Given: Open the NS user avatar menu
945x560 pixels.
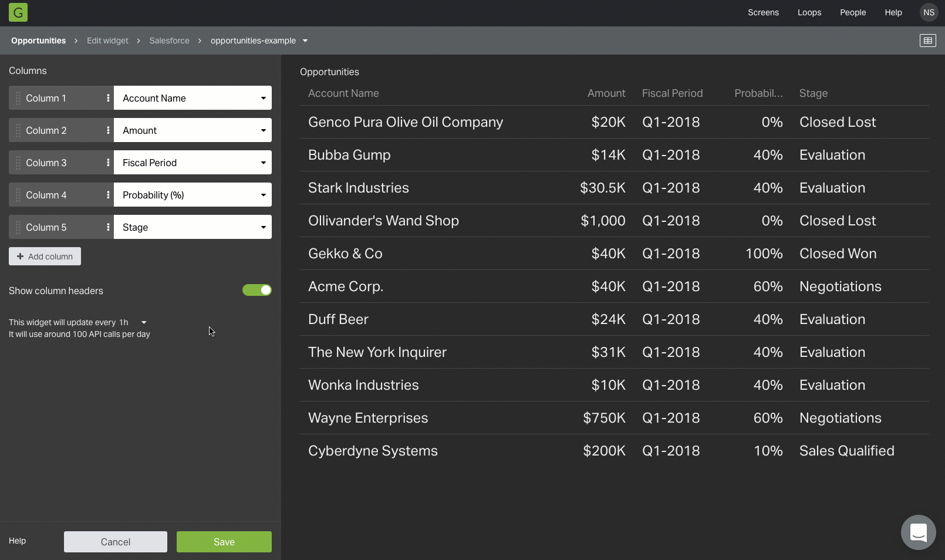Looking at the screenshot, I should (929, 12).
